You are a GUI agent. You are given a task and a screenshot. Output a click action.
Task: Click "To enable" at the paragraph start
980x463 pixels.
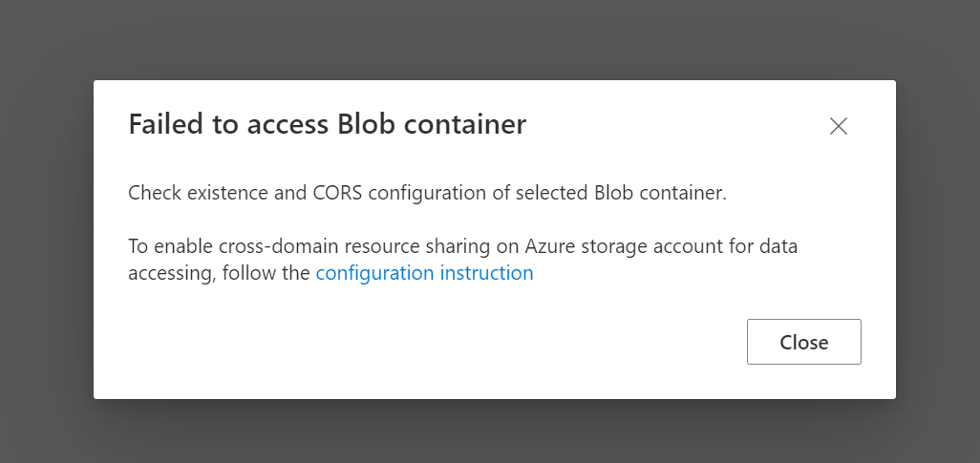168,246
